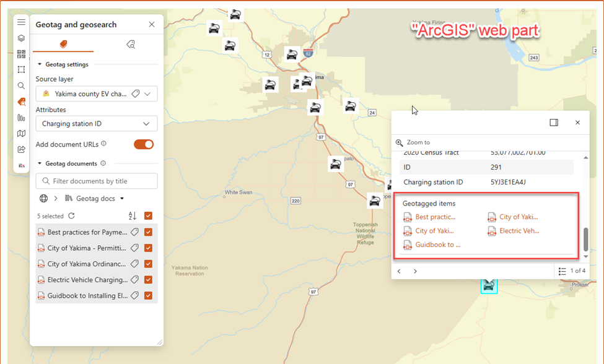This screenshot has height=364, width=604.
Task: Switch to the Geosearch tab icon
Action: pyautogui.click(x=131, y=44)
